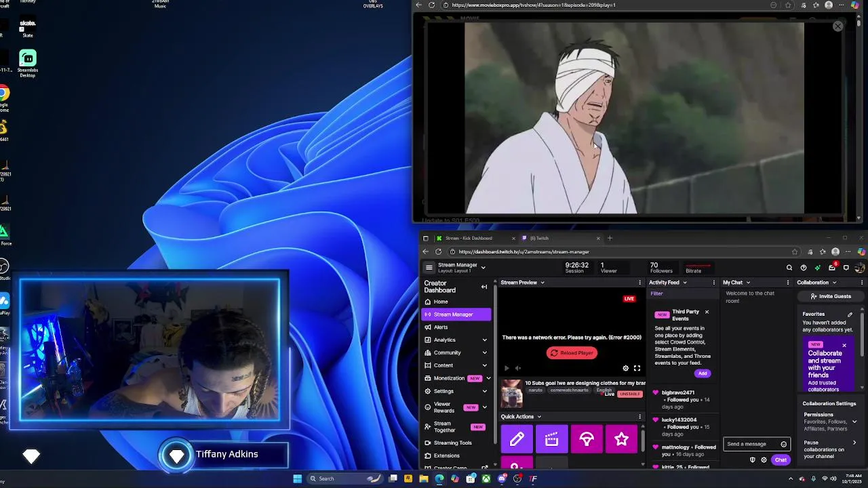
Task: Open chat settings gear icon
Action: (x=764, y=460)
